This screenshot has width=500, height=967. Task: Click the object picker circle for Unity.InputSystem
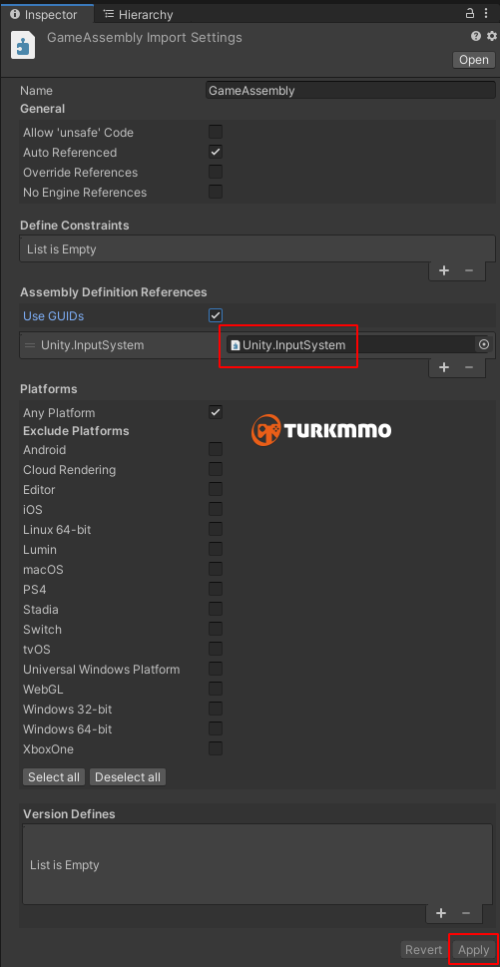[484, 345]
